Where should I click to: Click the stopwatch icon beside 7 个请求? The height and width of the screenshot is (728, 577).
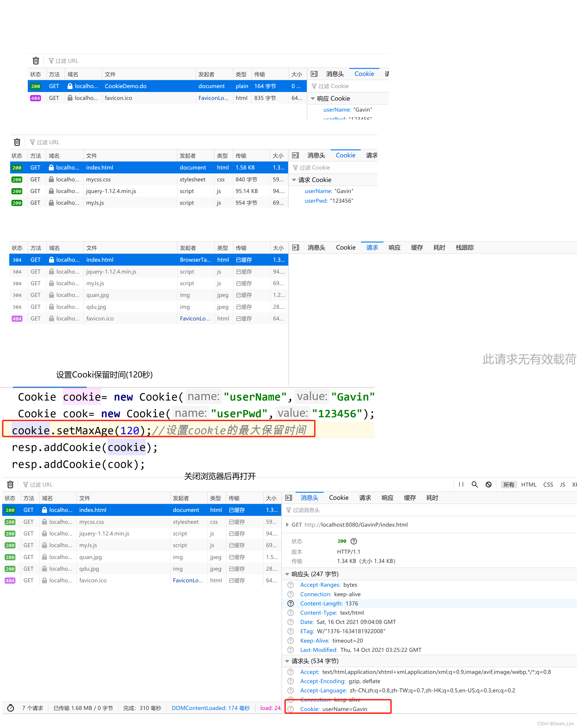coord(11,708)
